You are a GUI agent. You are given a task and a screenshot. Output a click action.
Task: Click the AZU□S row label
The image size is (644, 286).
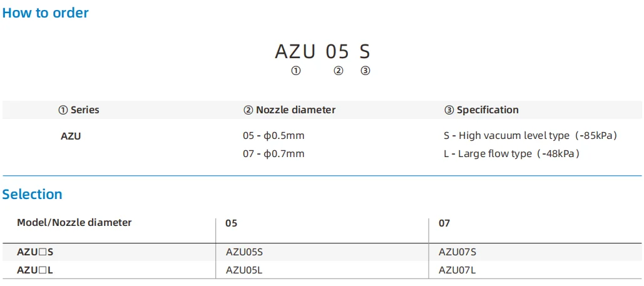click(x=35, y=252)
